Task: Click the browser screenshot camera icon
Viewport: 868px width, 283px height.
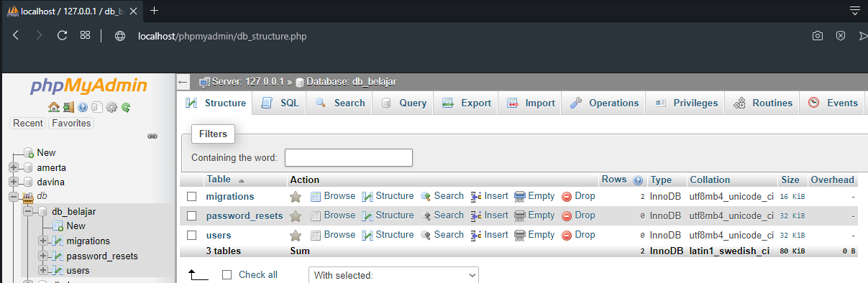Action: (818, 35)
